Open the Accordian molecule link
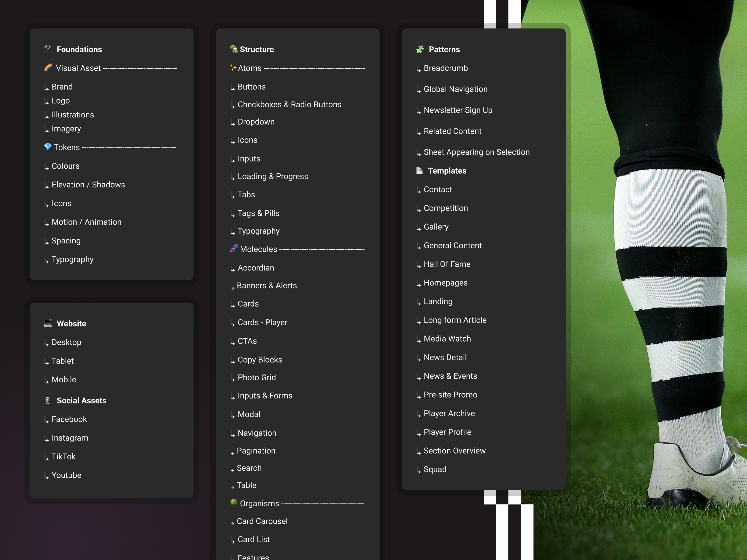 tap(256, 268)
